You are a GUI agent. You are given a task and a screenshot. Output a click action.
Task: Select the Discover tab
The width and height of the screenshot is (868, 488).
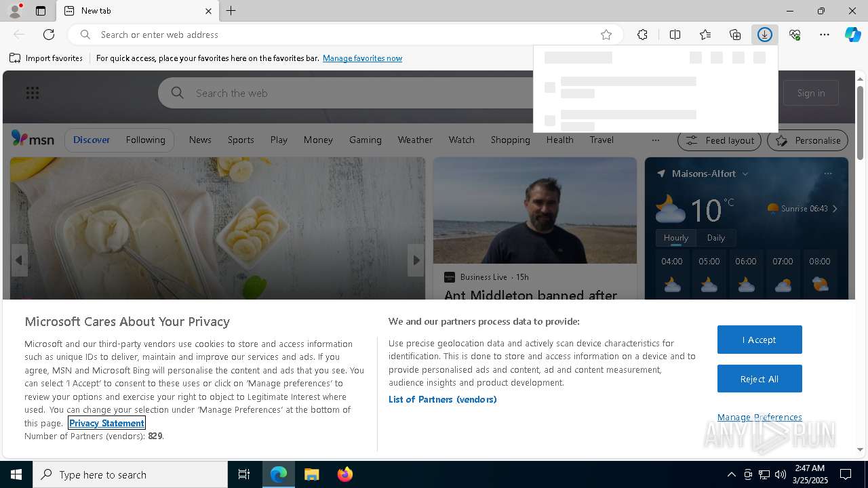tap(92, 140)
